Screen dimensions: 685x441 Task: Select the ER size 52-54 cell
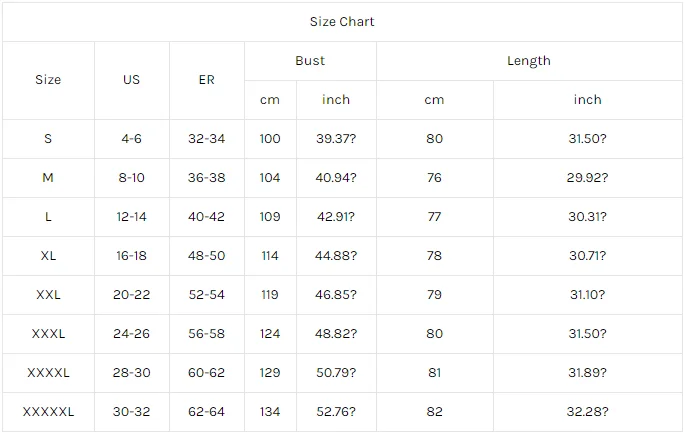pos(206,295)
